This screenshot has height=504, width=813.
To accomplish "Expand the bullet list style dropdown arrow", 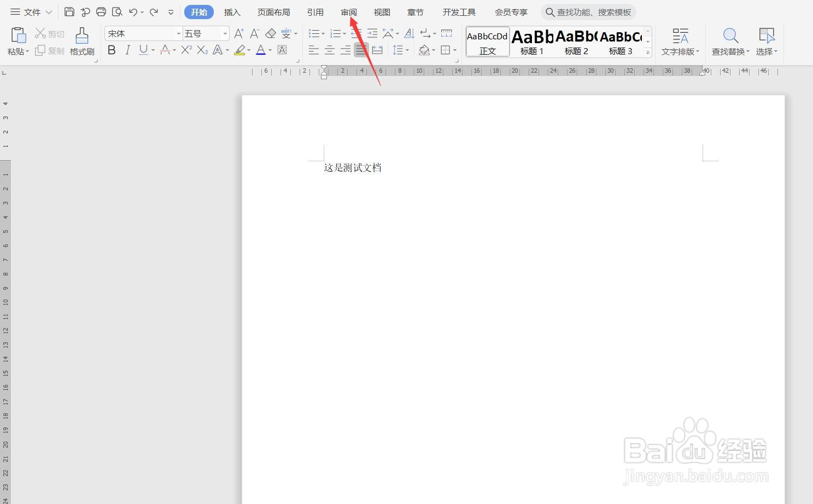I will [x=323, y=34].
